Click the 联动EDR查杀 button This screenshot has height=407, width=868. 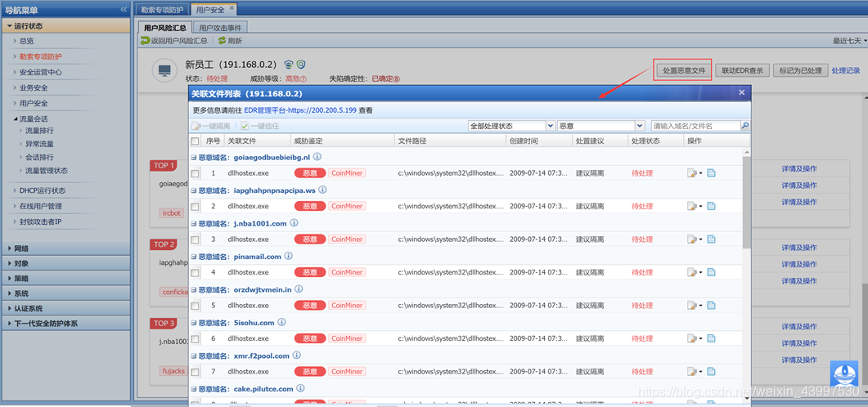[x=743, y=70]
